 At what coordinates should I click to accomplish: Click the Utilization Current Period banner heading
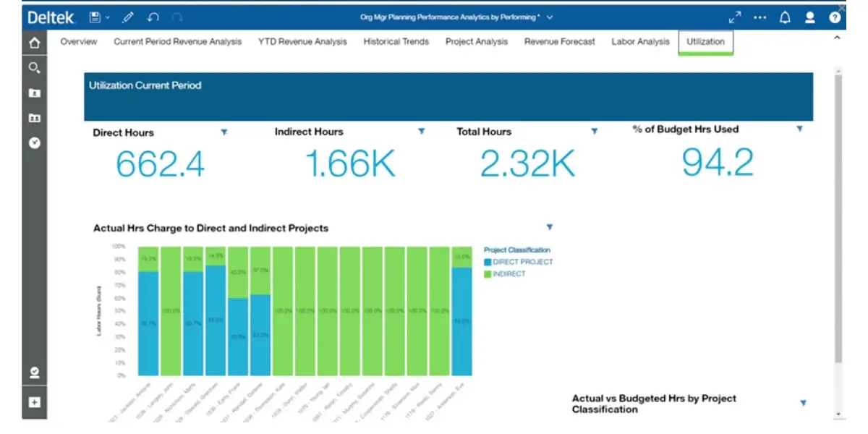point(145,85)
